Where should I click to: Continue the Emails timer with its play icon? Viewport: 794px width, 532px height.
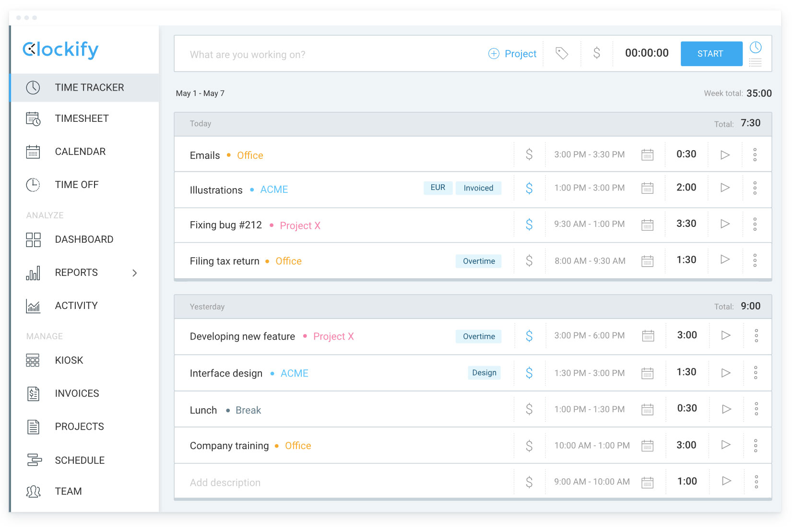[725, 154]
